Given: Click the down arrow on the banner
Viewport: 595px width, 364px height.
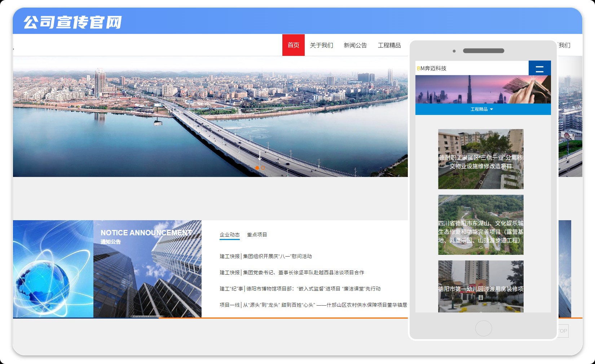Looking at the screenshot, I should [260, 156].
